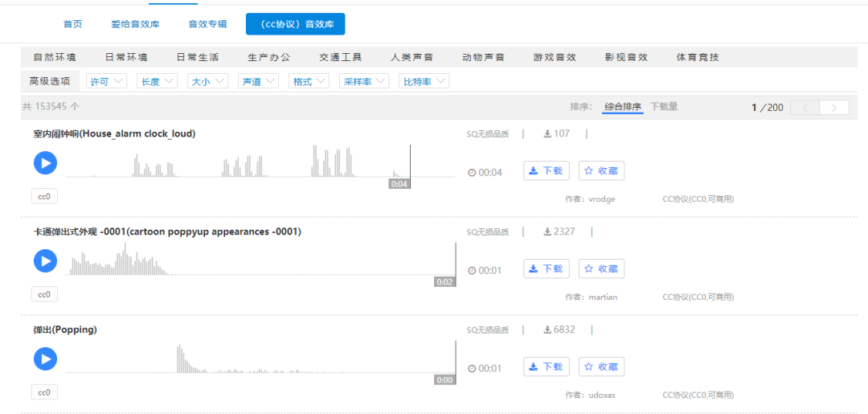Select the 交通工具 category
The height and width of the screenshot is (414, 868).
point(341,57)
